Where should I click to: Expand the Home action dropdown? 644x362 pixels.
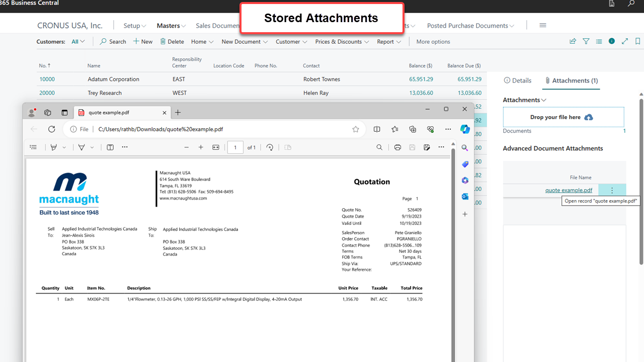pyautogui.click(x=202, y=42)
